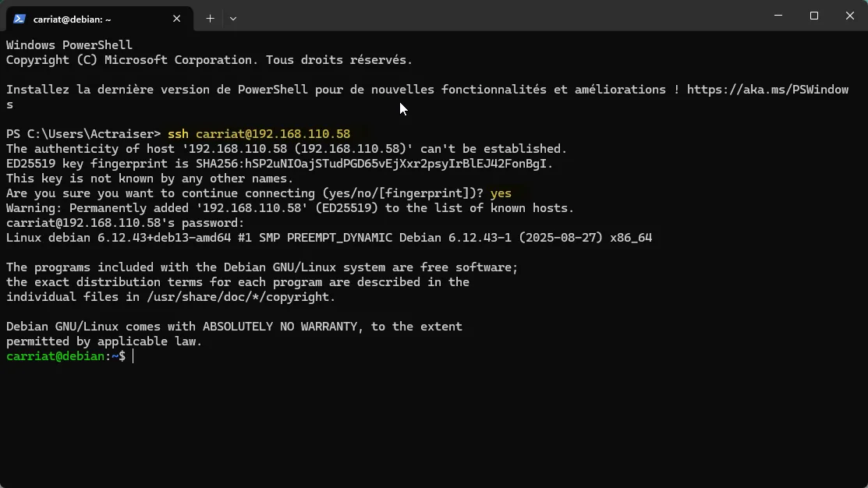Image resolution: width=868 pixels, height=488 pixels.
Task: Minimize the terminal window
Action: pos(778,16)
